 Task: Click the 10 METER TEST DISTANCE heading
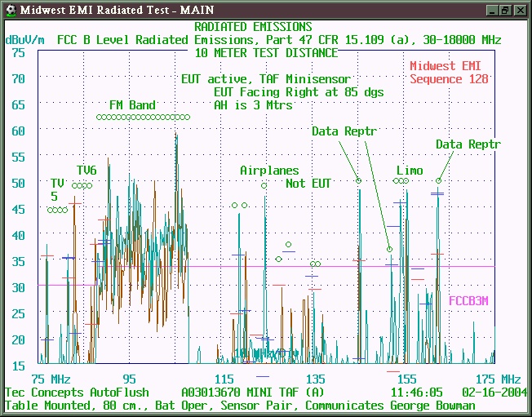point(266,53)
